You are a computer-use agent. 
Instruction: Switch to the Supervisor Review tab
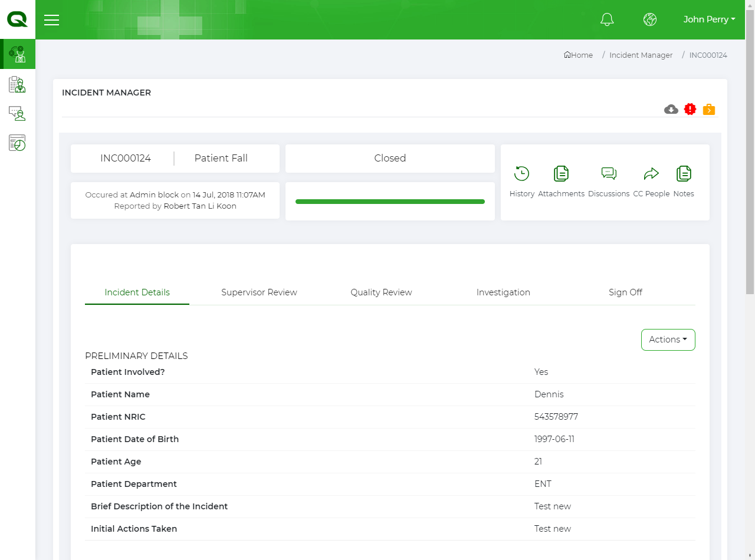(259, 292)
